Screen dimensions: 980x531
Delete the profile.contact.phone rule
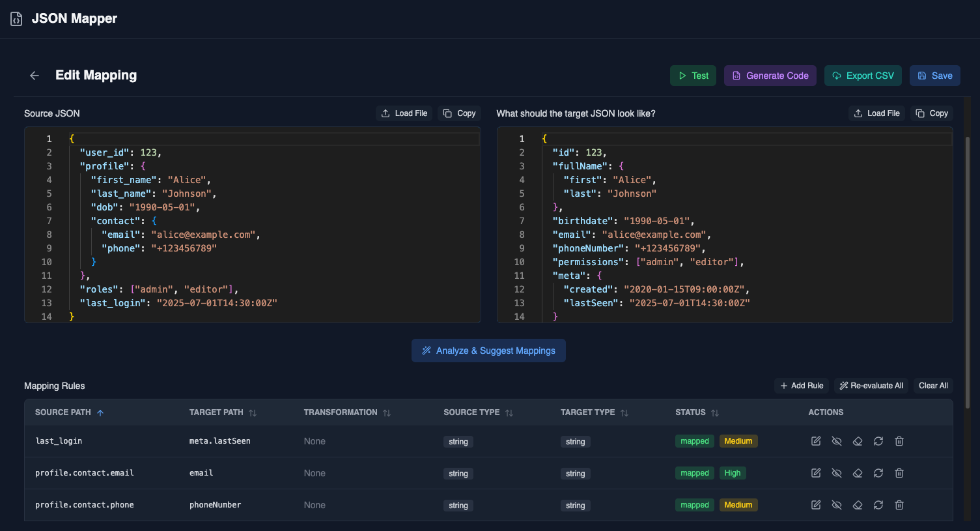coord(899,505)
